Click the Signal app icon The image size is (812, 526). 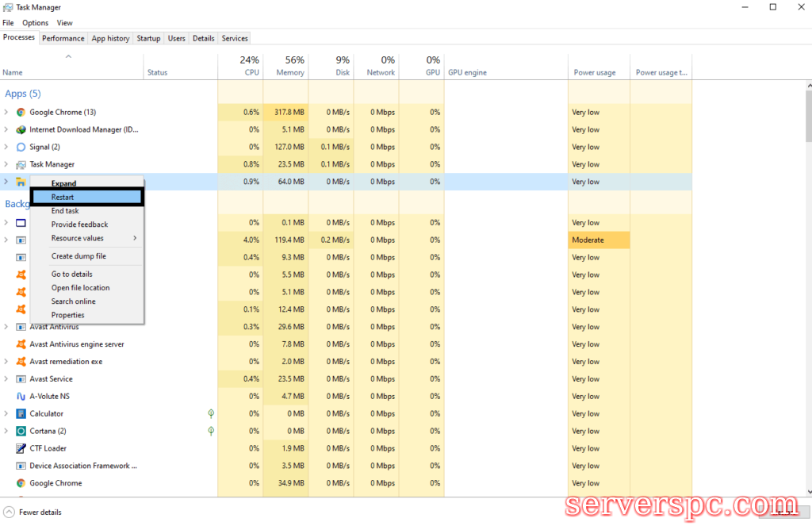click(x=21, y=147)
